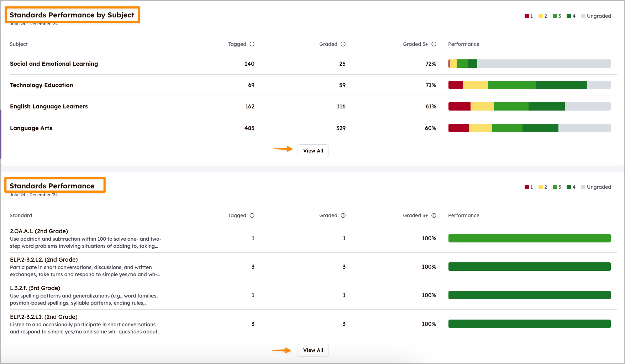This screenshot has width=625, height=364.
Task: Open the Language Arts subject row
Action: [x=31, y=128]
